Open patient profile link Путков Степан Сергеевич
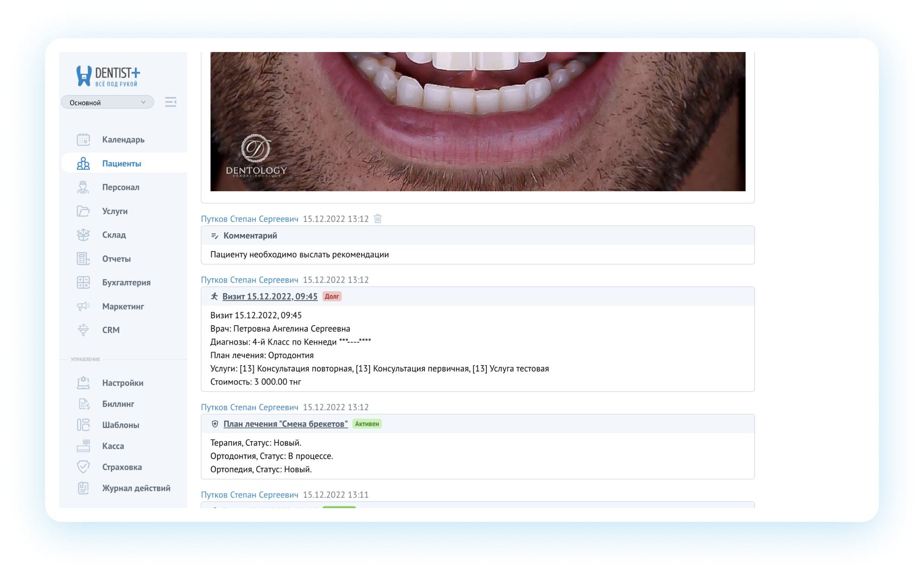 (x=250, y=219)
